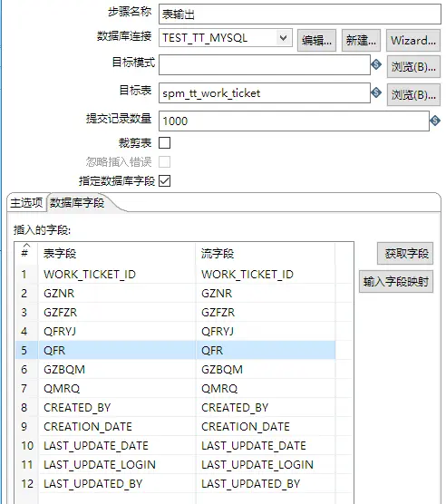Image resolution: width=446 pixels, height=504 pixels.
Task: Click 浏览(B)... next to 目标模式
Action: coord(413,67)
